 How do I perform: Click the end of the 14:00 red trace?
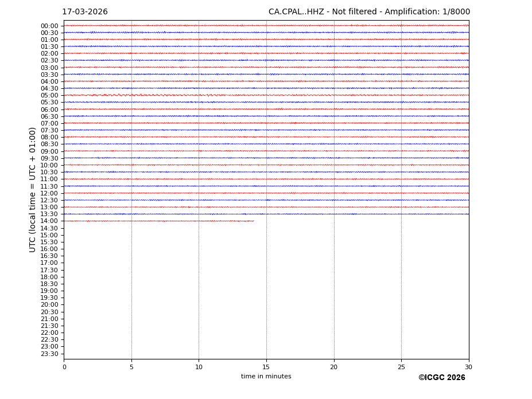[x=253, y=221]
